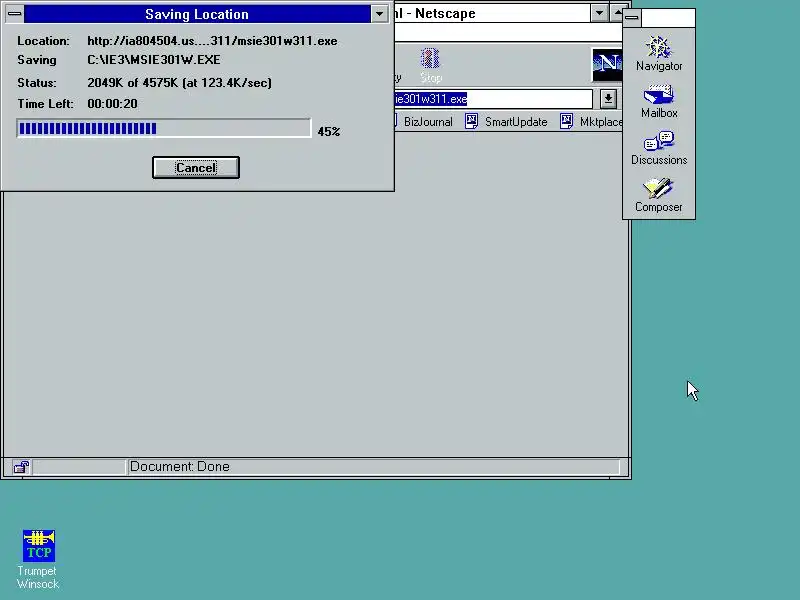800x600 pixels.
Task: Click the download progress bar
Action: pyautogui.click(x=164, y=128)
